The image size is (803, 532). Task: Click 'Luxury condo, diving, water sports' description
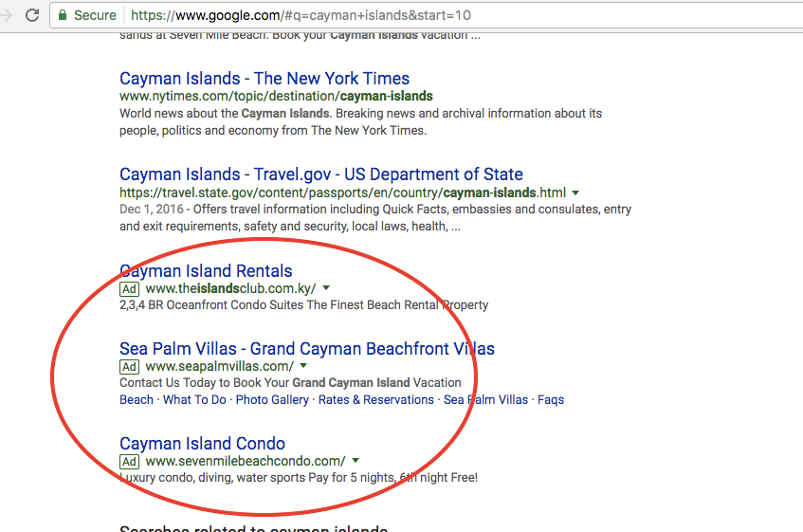click(299, 477)
